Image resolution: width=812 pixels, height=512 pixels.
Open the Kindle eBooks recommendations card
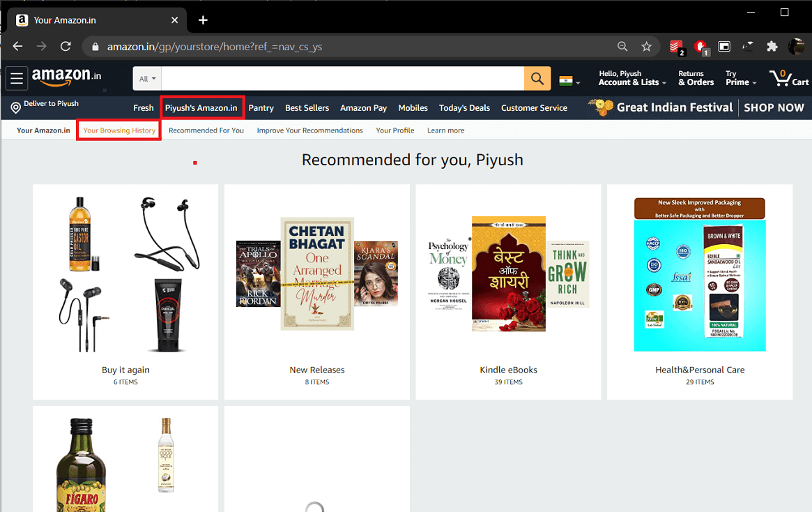508,292
